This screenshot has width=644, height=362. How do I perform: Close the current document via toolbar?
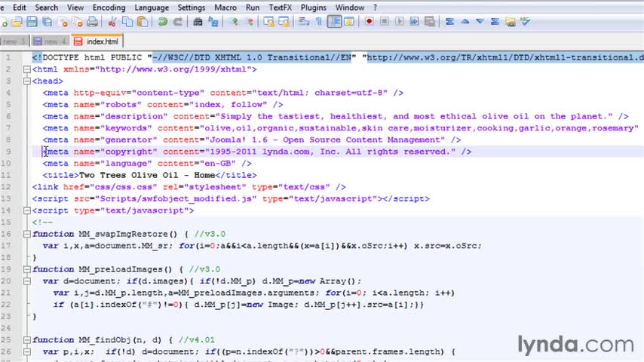(63, 22)
